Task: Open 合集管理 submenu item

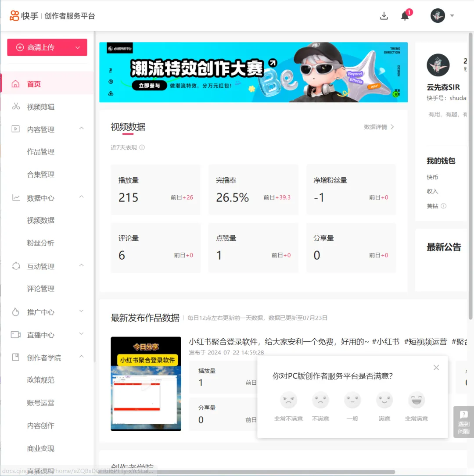Action: click(x=41, y=175)
